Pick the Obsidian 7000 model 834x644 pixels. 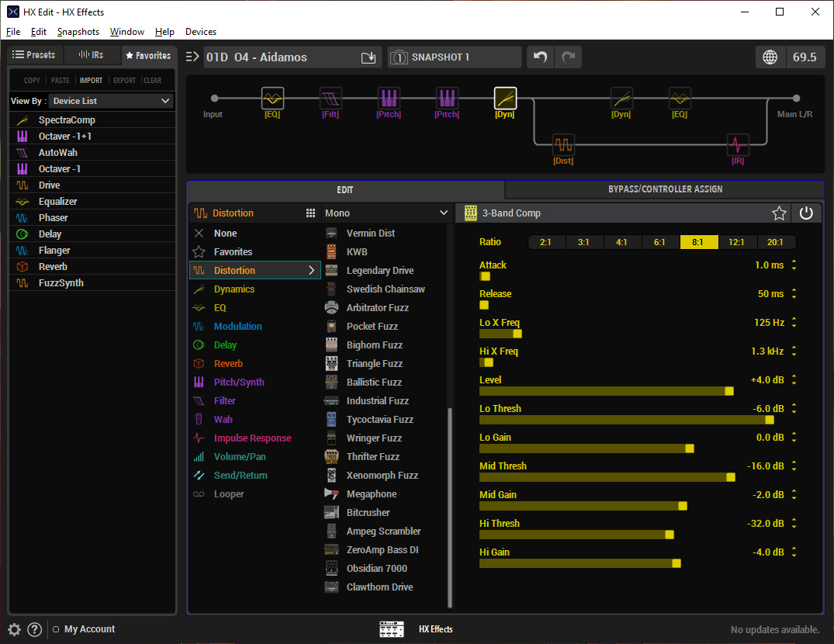tap(376, 569)
